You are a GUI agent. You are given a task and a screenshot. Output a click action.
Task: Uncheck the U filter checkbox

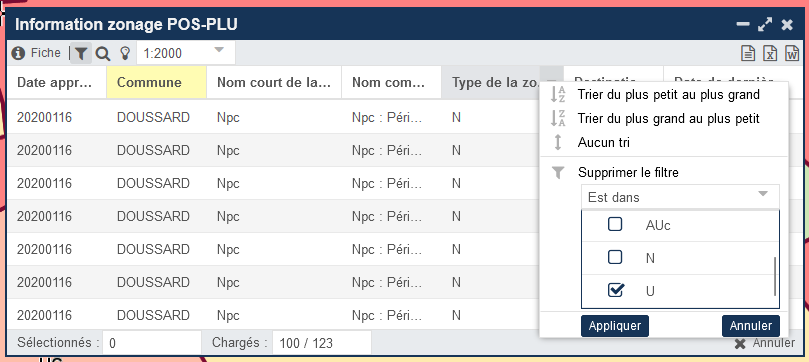click(615, 290)
